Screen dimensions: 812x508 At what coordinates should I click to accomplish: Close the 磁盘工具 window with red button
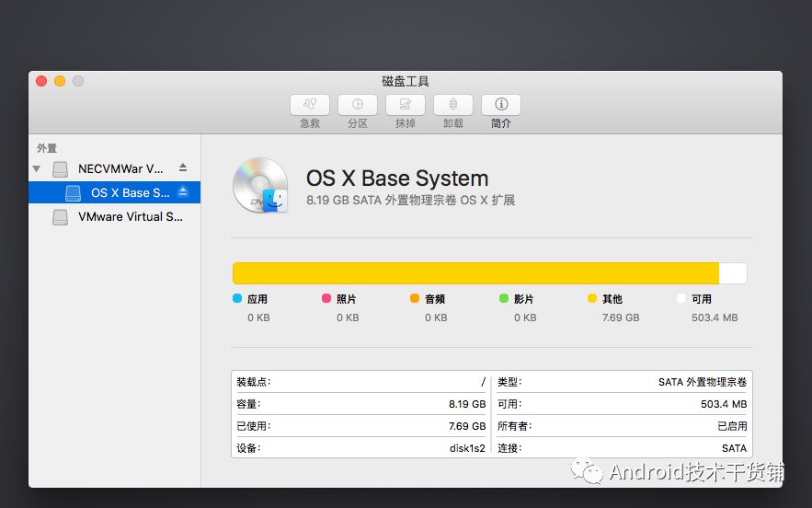point(41,81)
